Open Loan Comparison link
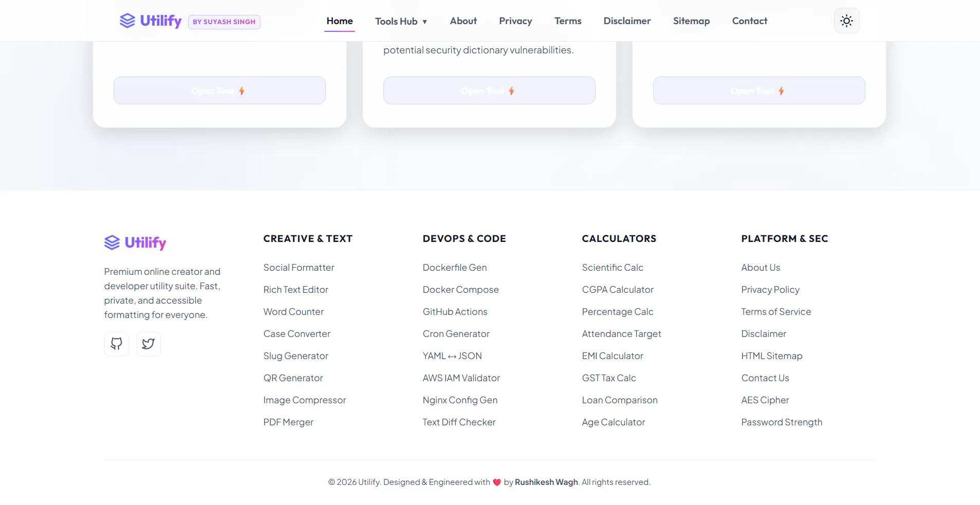 point(620,400)
